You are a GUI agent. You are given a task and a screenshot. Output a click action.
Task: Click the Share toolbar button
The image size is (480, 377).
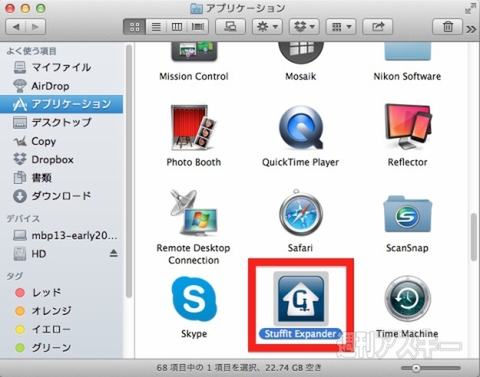[378, 27]
